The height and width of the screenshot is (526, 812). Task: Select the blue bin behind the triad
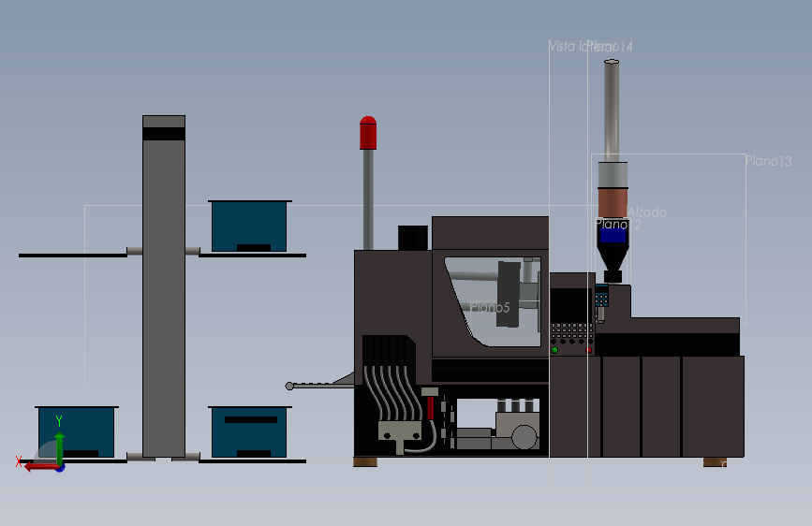(76, 431)
